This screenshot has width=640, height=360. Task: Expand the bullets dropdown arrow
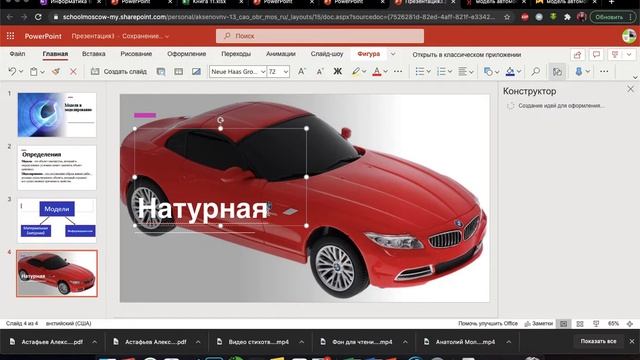pyautogui.click(x=429, y=72)
